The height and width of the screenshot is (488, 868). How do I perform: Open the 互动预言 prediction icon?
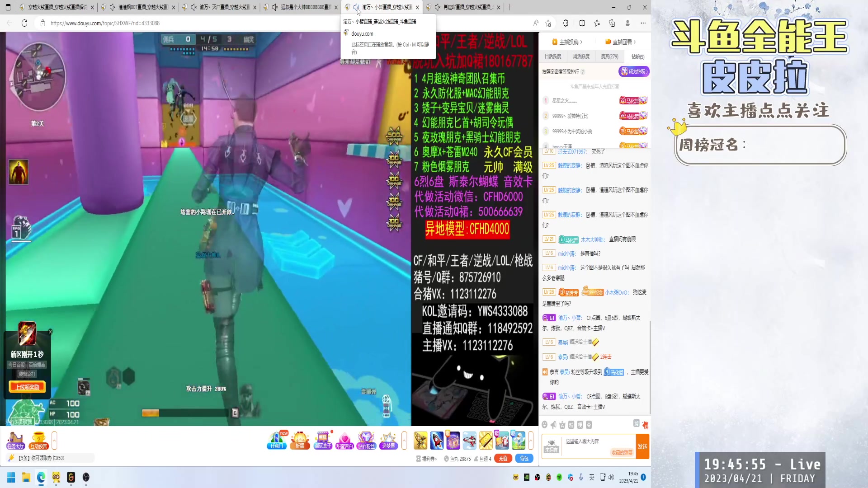pyautogui.click(x=38, y=440)
